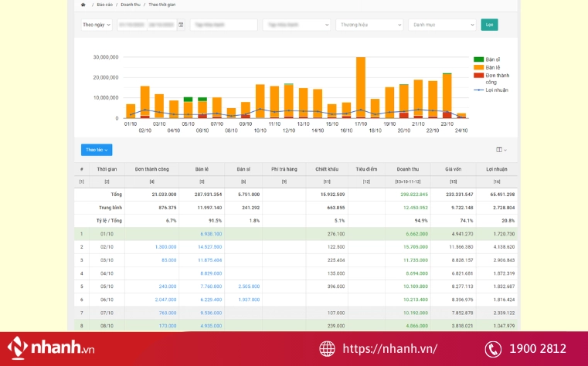Click 'Doanh thu' column header
588x366 pixels.
coord(408,169)
